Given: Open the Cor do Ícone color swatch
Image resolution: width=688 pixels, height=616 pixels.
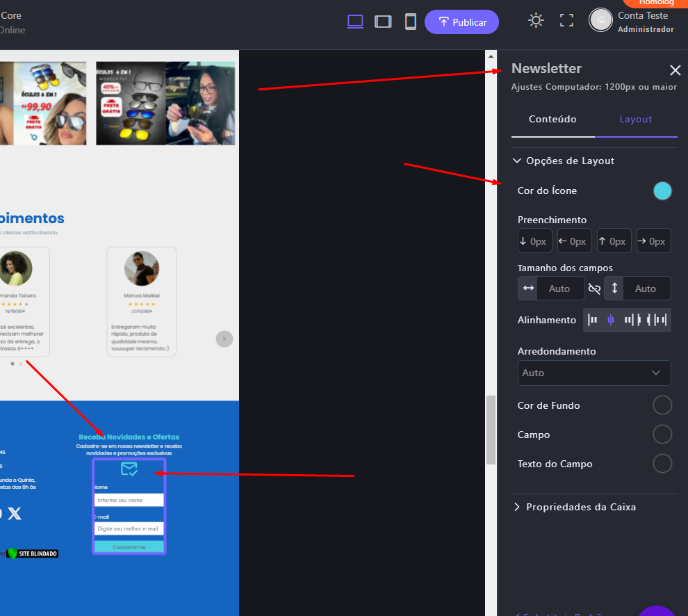Looking at the screenshot, I should tap(662, 191).
